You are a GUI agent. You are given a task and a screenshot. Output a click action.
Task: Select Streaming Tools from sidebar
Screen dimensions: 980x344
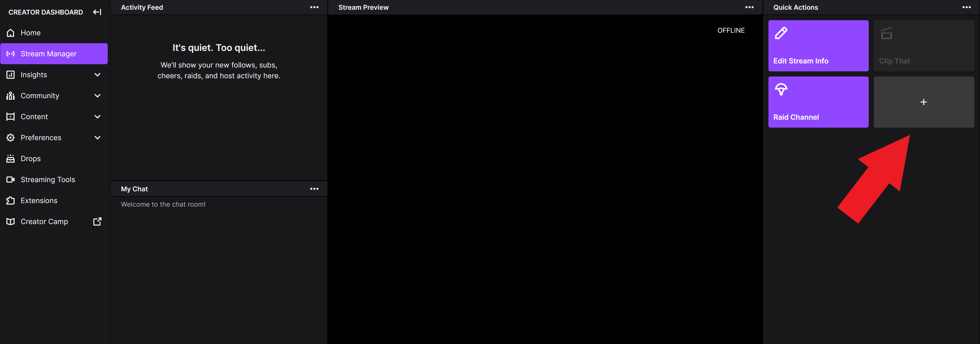pyautogui.click(x=48, y=180)
